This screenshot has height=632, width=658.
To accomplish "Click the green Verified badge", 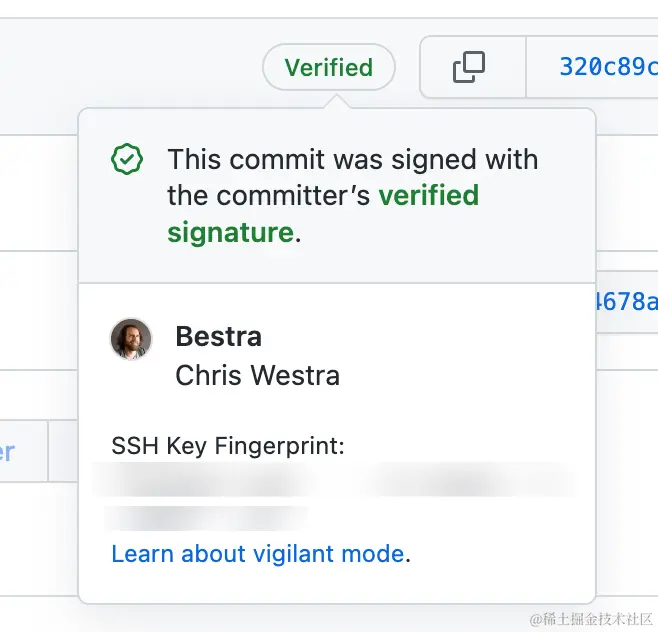I will (329, 67).
